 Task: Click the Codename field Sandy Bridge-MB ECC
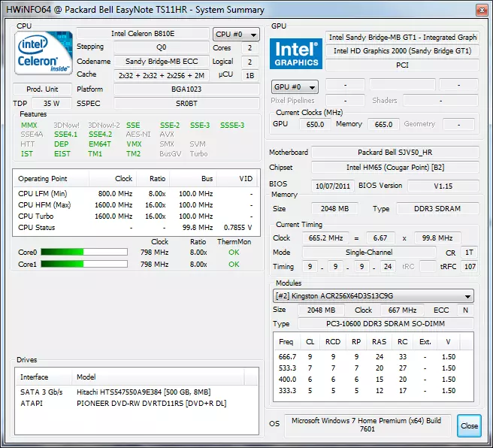pyautogui.click(x=162, y=62)
